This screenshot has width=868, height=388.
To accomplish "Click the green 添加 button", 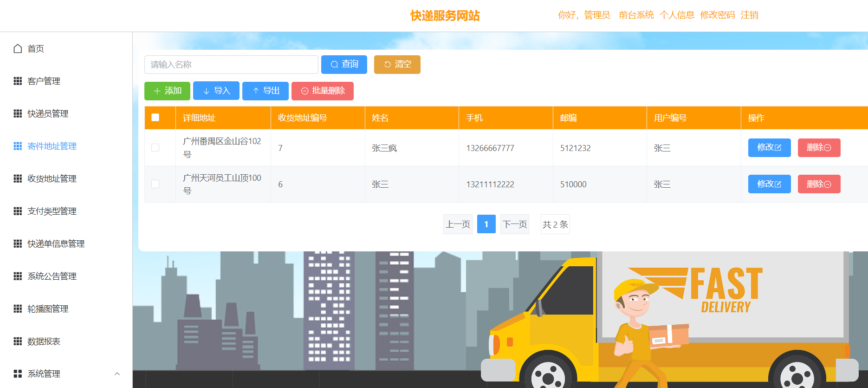I will pos(167,91).
